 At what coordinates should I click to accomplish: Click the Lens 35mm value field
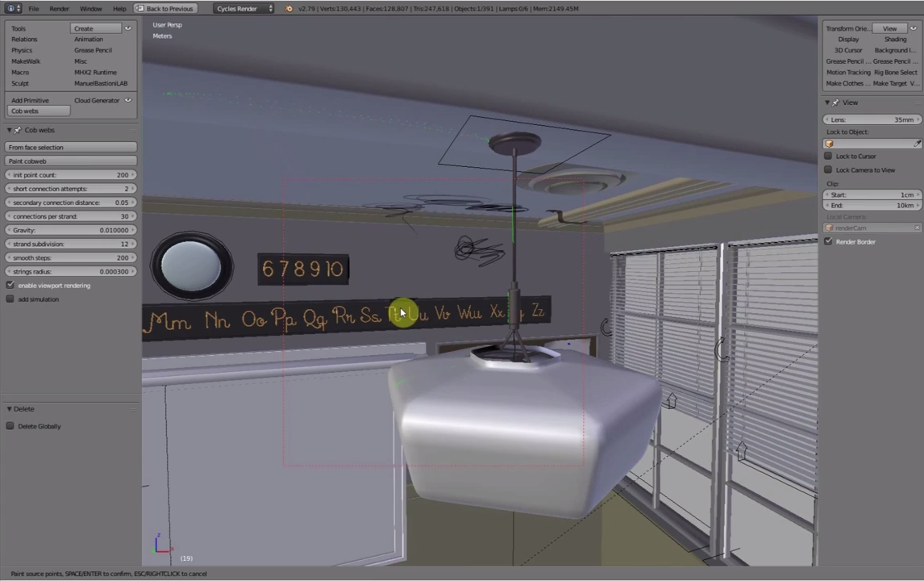click(x=872, y=119)
